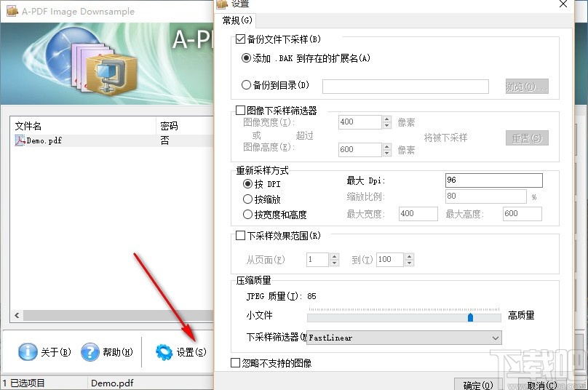Close the 设置 dialog
The width and height of the screenshot is (588, 390).
[x=563, y=4]
